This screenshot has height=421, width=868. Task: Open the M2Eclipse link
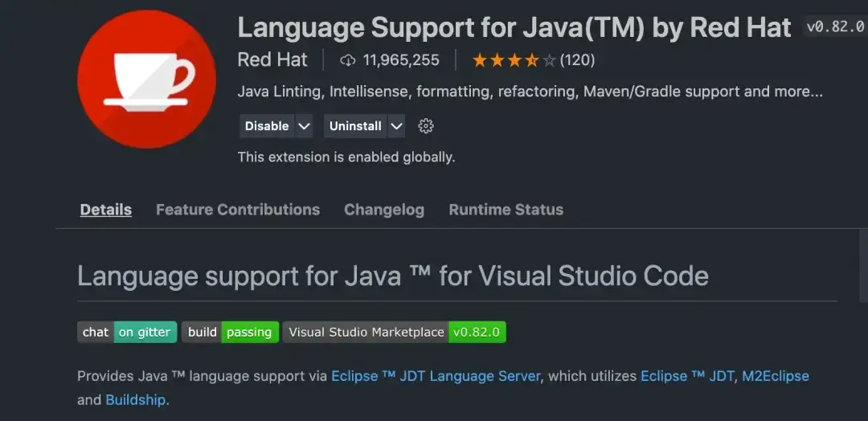tap(775, 376)
